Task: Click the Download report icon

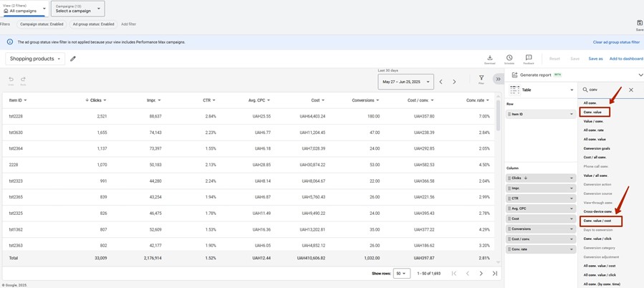Action: 490,58
